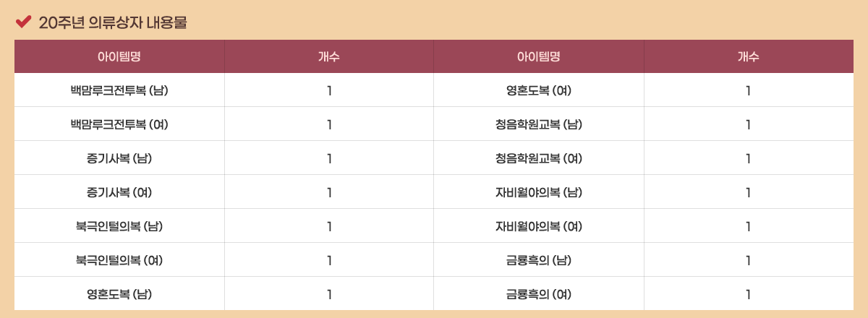This screenshot has width=868, height=318.
Task: Click the red checkmark icon beside the title
Action: [22, 22]
